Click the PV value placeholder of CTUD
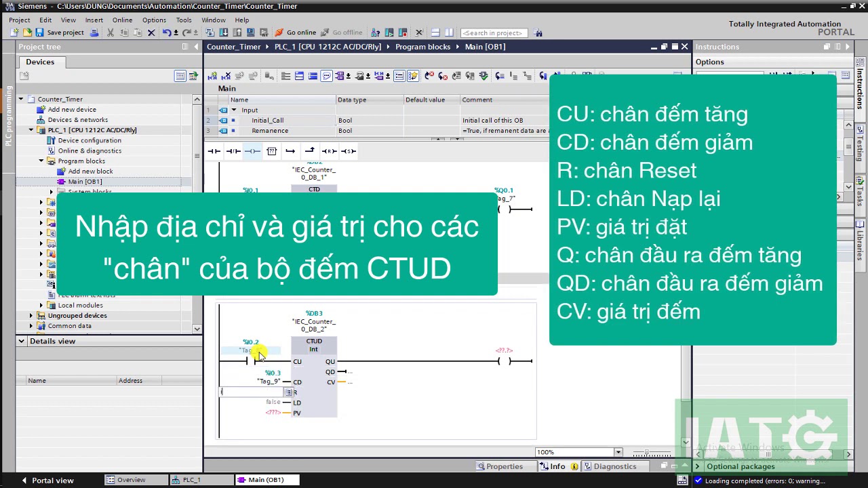Viewport: 868px width, 488px height. 273,413
